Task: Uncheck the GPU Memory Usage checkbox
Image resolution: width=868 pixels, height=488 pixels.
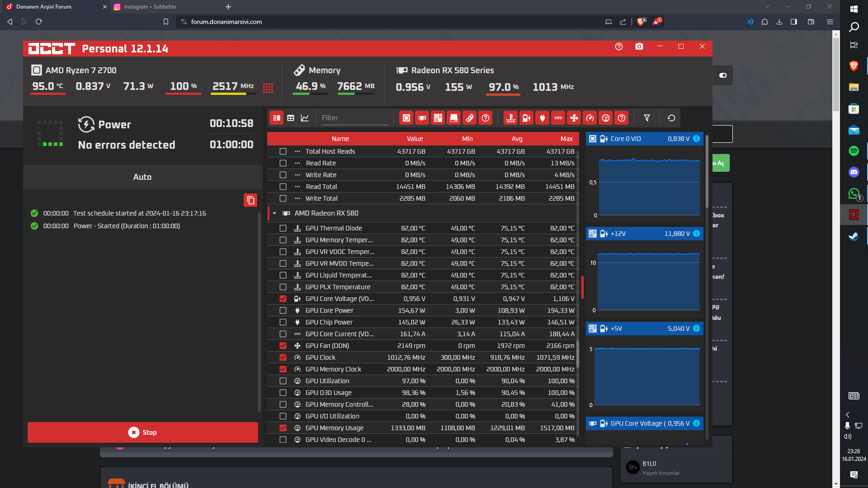Action: pos(283,428)
